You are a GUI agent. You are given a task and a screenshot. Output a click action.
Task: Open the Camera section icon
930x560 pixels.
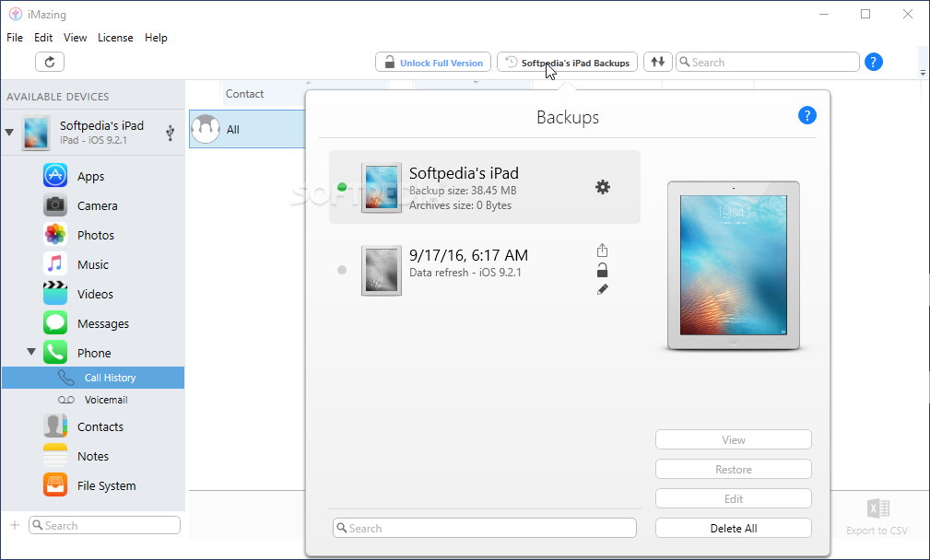[x=55, y=205]
